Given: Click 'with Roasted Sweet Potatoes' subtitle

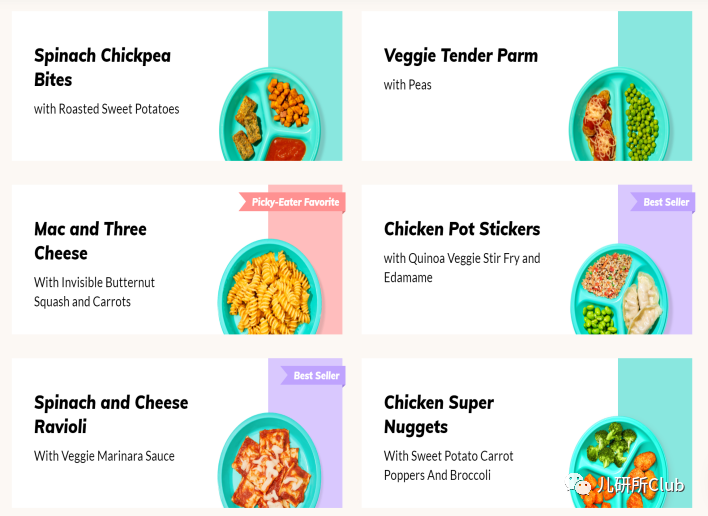Looking at the screenshot, I should 107,109.
